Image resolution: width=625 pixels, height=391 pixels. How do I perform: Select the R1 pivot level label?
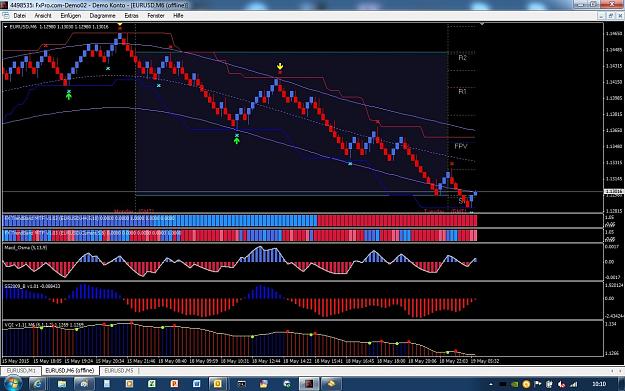462,92
